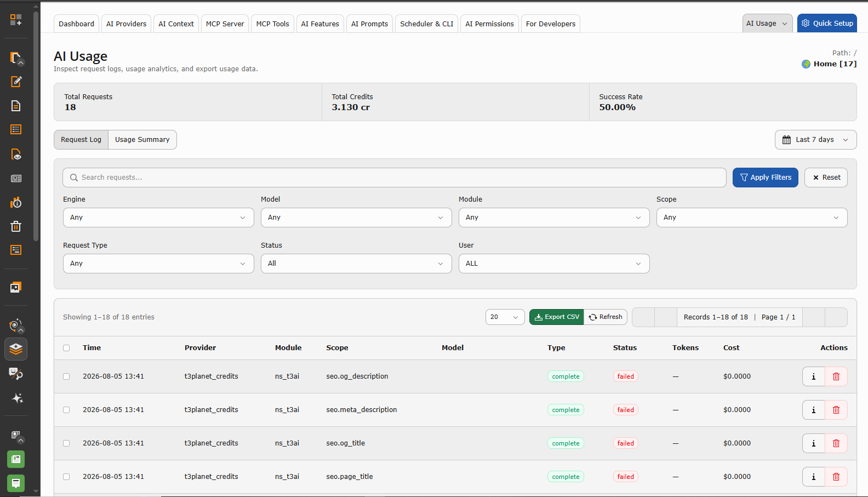Sort by the Time column header
This screenshot has width=868, height=497.
[x=92, y=348]
